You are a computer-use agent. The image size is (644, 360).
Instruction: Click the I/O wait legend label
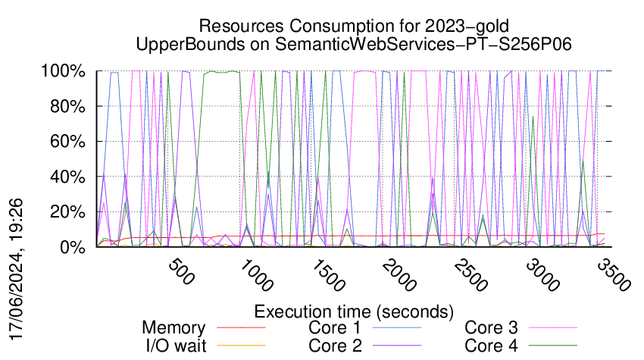(177, 346)
